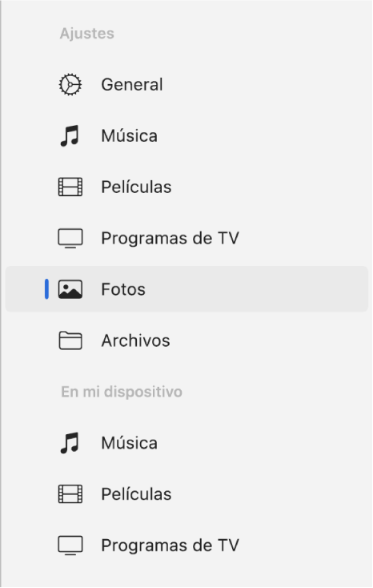Open the General settings item

pyautogui.click(x=186, y=84)
